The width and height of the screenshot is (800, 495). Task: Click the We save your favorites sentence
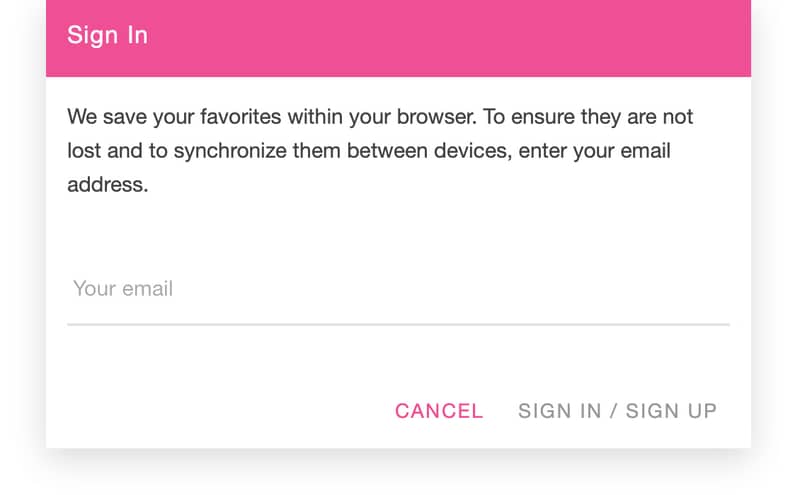pyautogui.click(x=271, y=117)
